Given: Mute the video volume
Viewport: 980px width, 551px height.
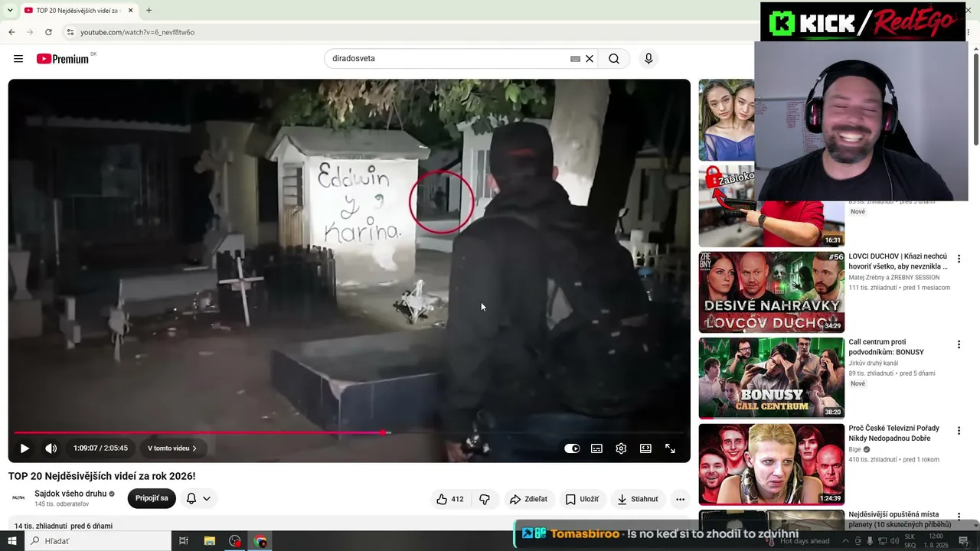Looking at the screenshot, I should (x=51, y=448).
